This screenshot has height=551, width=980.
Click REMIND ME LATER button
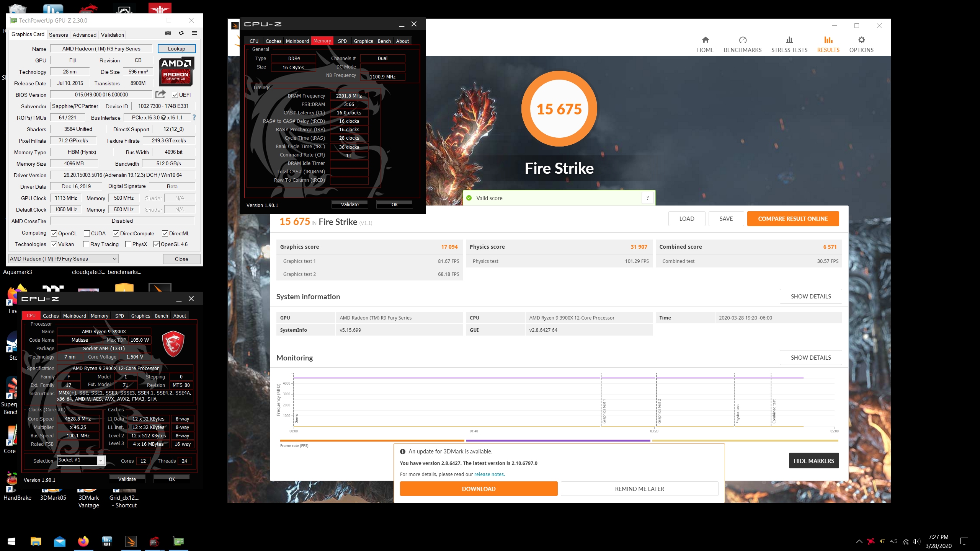pyautogui.click(x=639, y=489)
